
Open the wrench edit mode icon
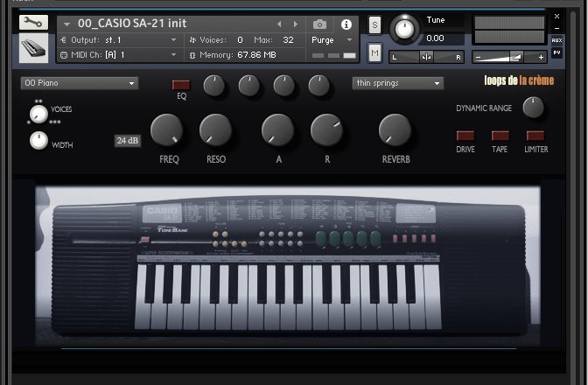point(33,23)
